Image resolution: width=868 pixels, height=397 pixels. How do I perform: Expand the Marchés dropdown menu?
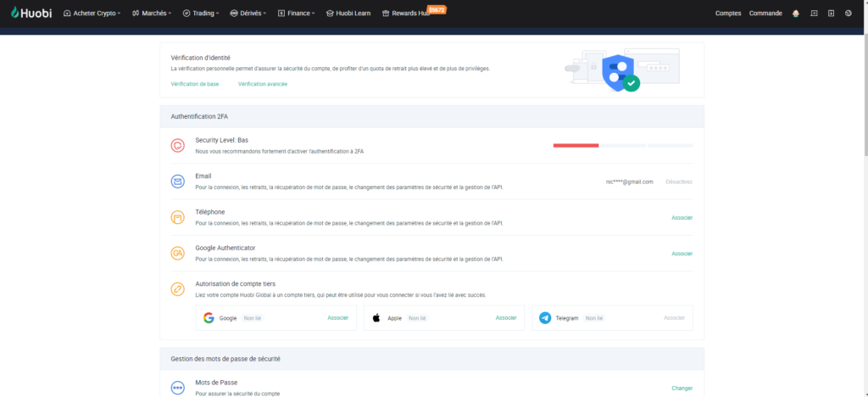152,14
